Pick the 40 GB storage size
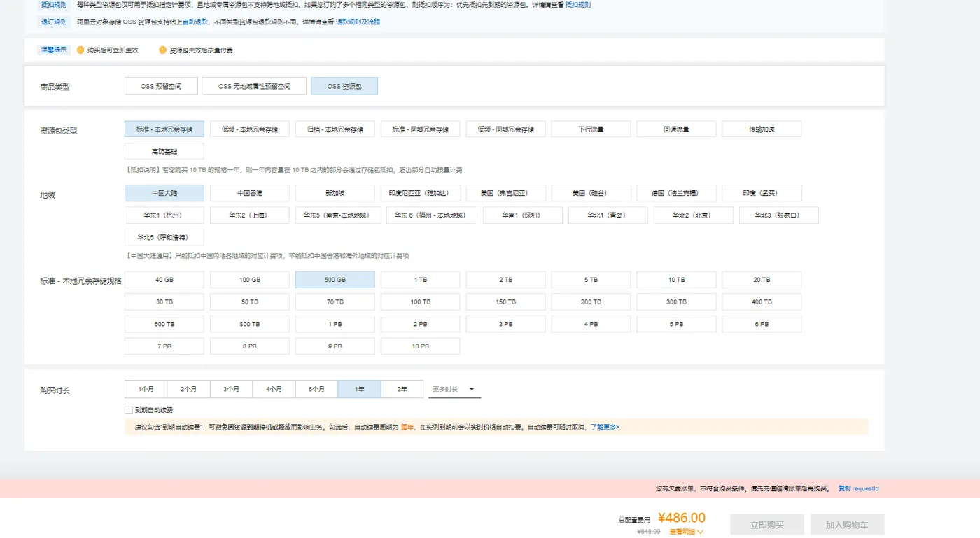Image resolution: width=980 pixels, height=538 pixels. coord(164,280)
